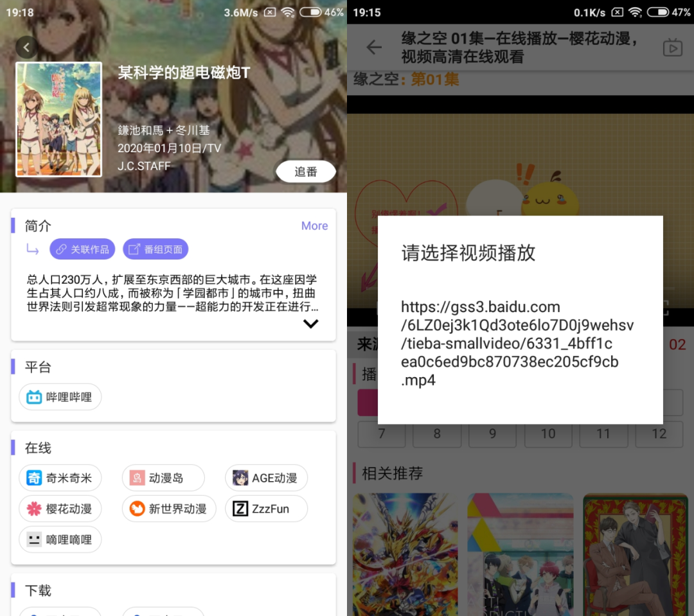This screenshot has height=616, width=694.
Task: Open the More link in 简介 section
Action: pos(314,225)
